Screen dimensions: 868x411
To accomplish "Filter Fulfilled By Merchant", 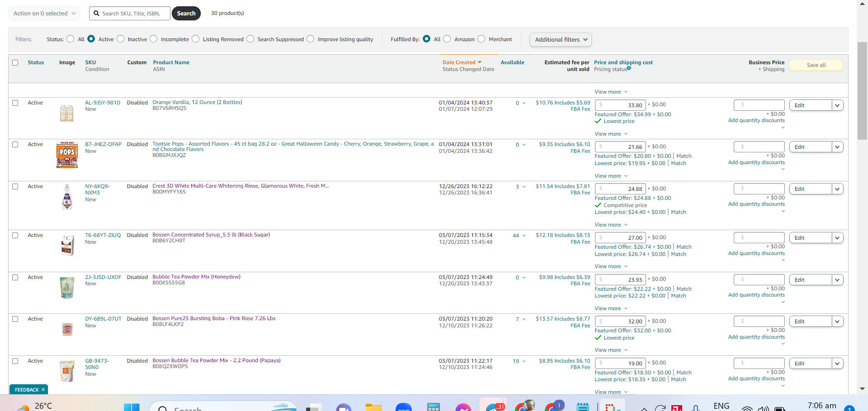I will [481, 39].
